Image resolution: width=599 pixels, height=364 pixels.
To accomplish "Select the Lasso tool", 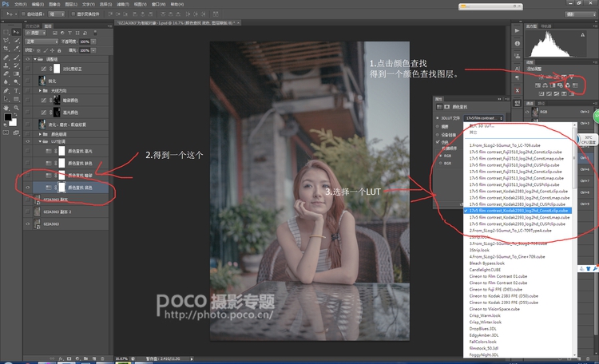I will click(6, 41).
